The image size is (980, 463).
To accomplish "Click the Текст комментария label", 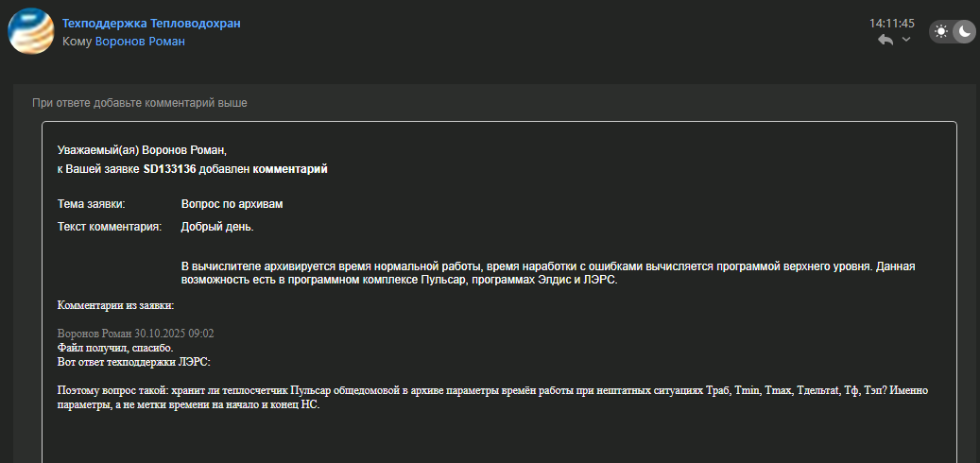I will click(109, 227).
